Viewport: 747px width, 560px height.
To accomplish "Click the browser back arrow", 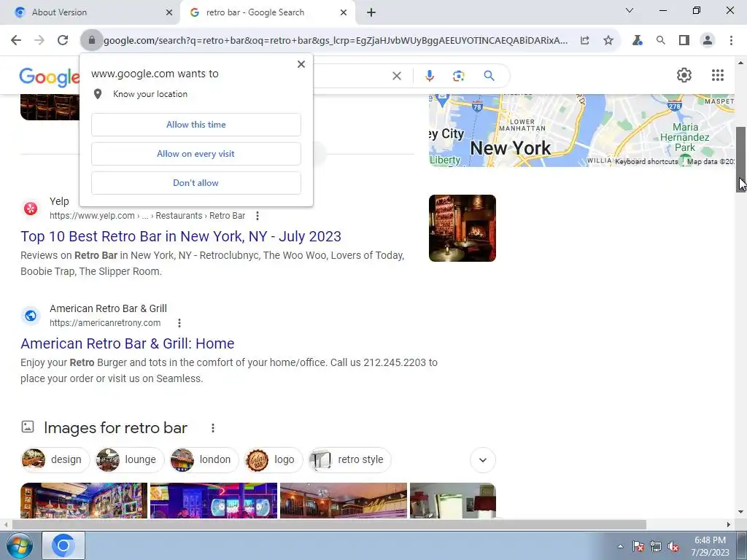I will pyautogui.click(x=16, y=41).
